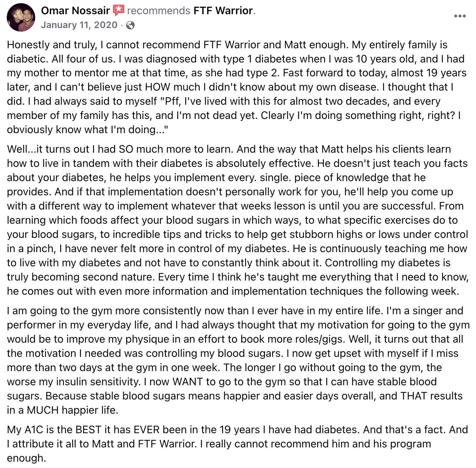Open the three-dot post options menu
The image size is (476, 468).
460,16
